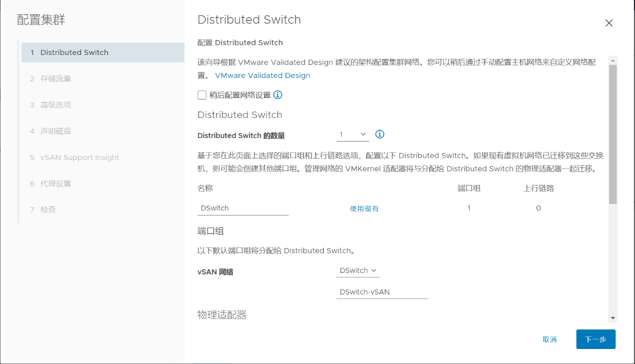The height and width of the screenshot is (364, 635).
Task: Toggle the 稍后配置网络设置 checkbox
Action: point(202,95)
